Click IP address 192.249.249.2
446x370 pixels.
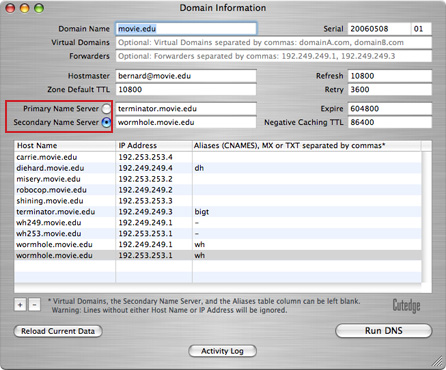145,190
